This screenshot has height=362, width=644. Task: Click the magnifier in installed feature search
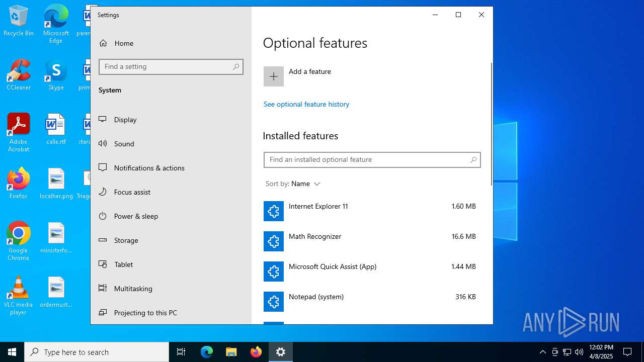point(473,160)
